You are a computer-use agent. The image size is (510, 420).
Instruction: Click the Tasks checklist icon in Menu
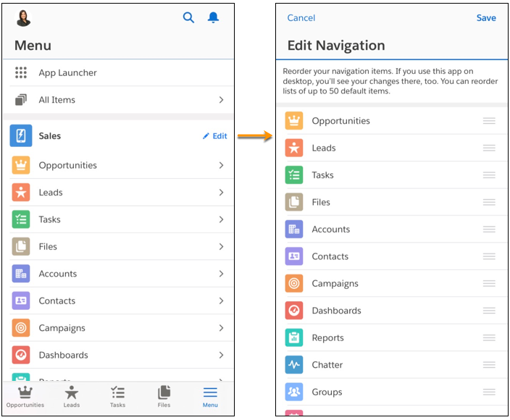(21, 219)
